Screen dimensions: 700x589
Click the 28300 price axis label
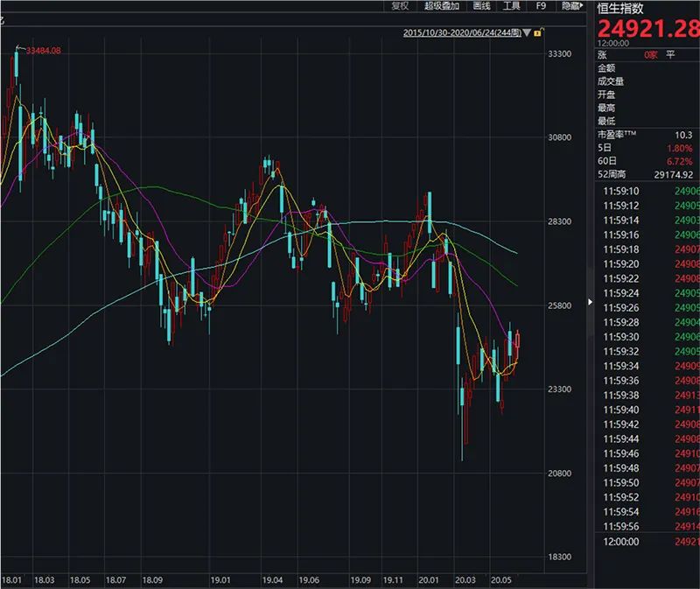(558, 222)
